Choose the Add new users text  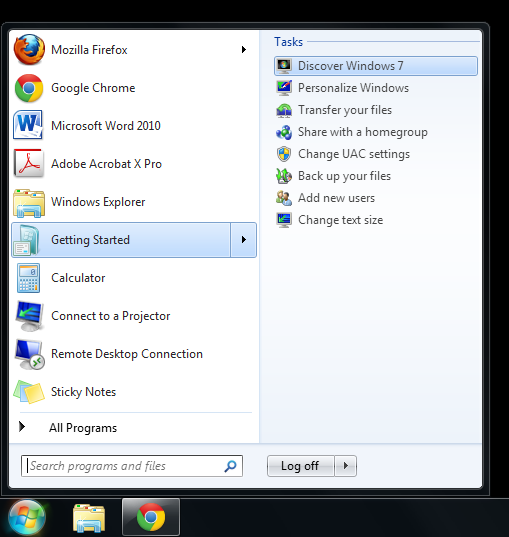tap(336, 198)
